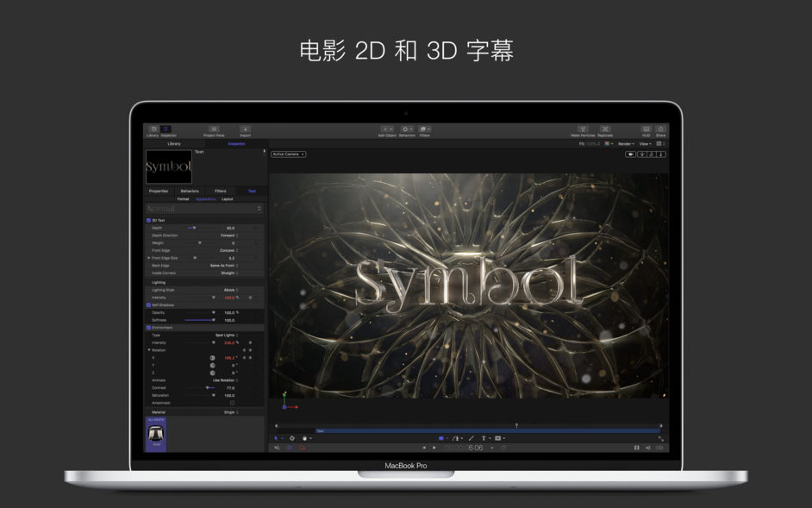Open the Filters icon in the toolbar

coord(423,128)
